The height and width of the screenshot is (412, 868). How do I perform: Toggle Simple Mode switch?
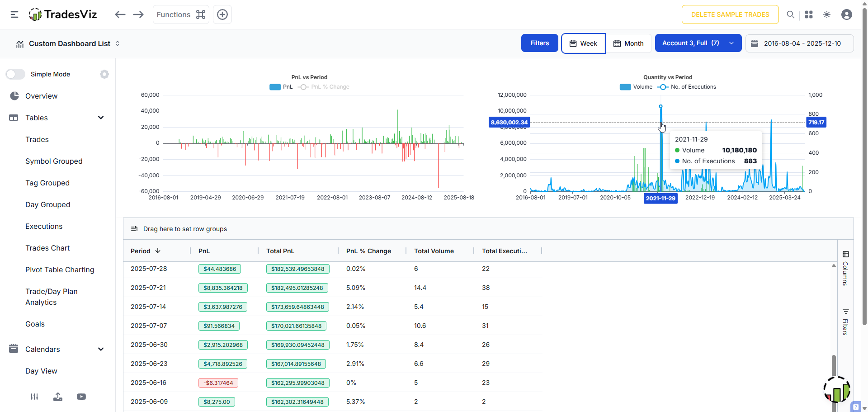[x=15, y=74]
